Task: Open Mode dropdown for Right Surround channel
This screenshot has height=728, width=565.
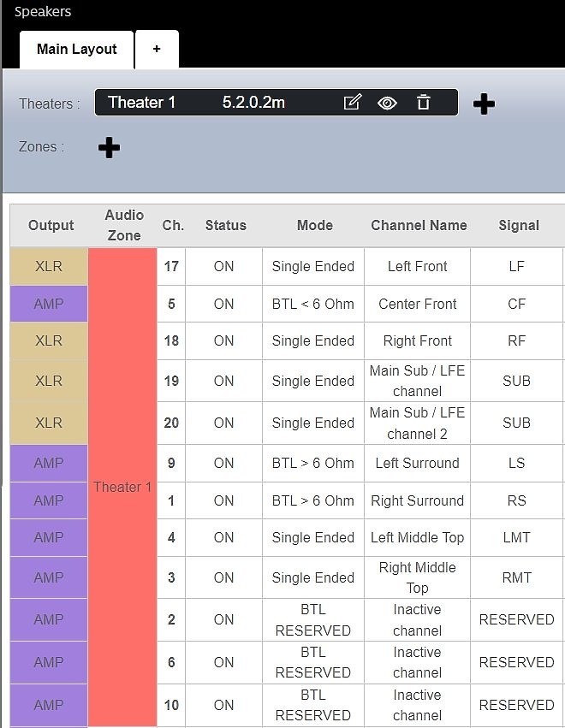Action: tap(312, 500)
